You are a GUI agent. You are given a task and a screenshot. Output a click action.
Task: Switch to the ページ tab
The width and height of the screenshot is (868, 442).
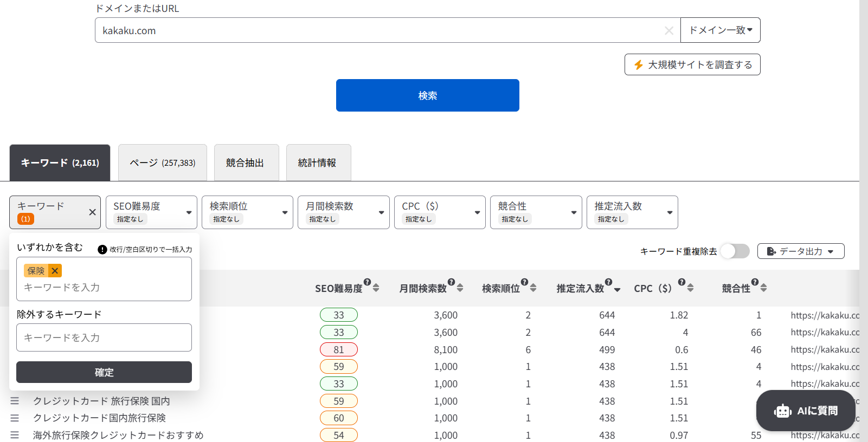coord(162,162)
